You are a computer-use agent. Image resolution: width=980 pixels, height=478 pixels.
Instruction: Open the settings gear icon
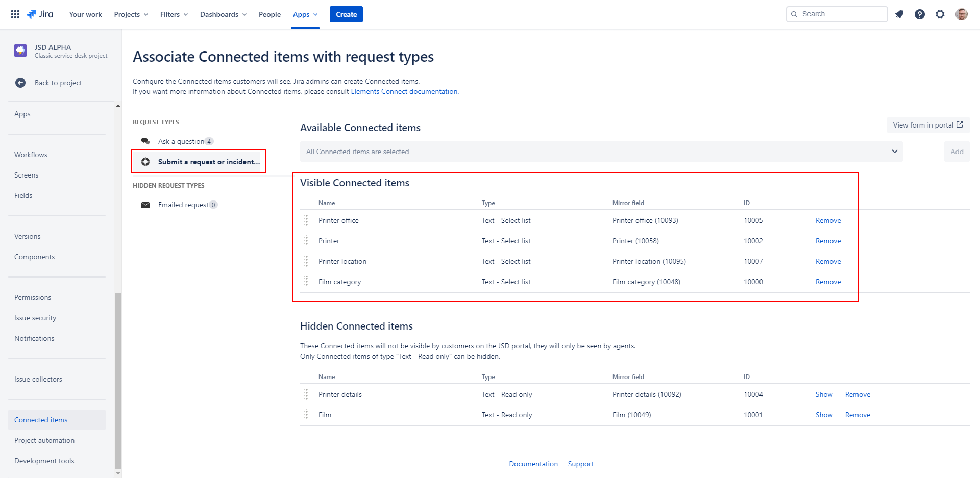pos(940,14)
